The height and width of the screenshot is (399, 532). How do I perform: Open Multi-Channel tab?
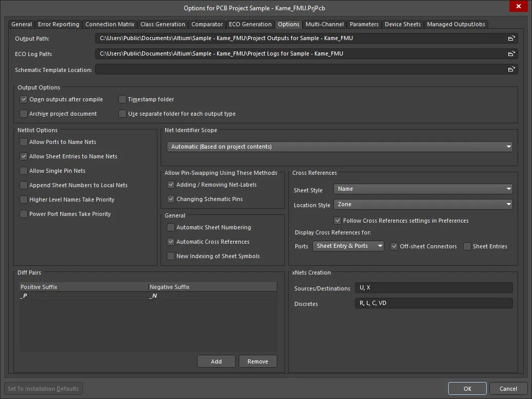click(325, 24)
